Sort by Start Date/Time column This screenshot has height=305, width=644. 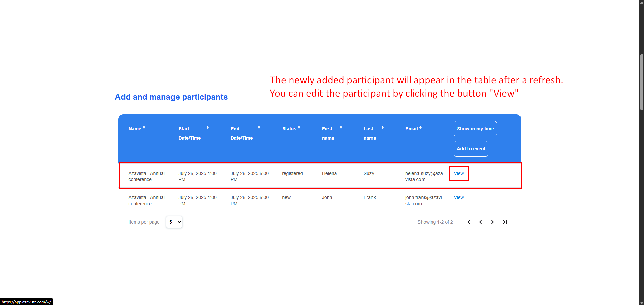208,128
